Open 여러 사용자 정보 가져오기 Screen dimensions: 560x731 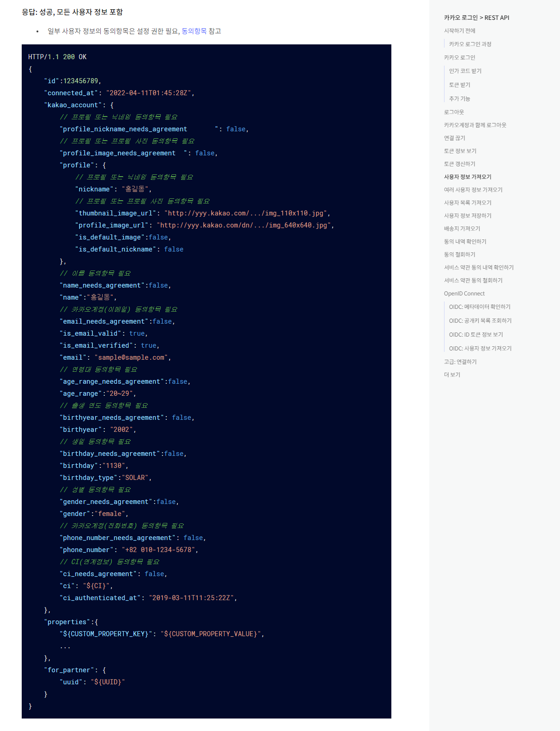click(x=473, y=190)
